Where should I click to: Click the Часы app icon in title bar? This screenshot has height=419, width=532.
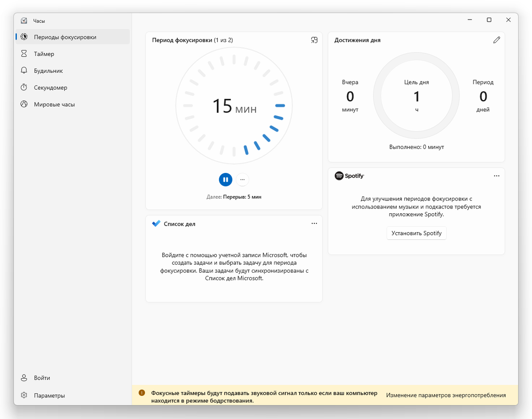(x=23, y=20)
